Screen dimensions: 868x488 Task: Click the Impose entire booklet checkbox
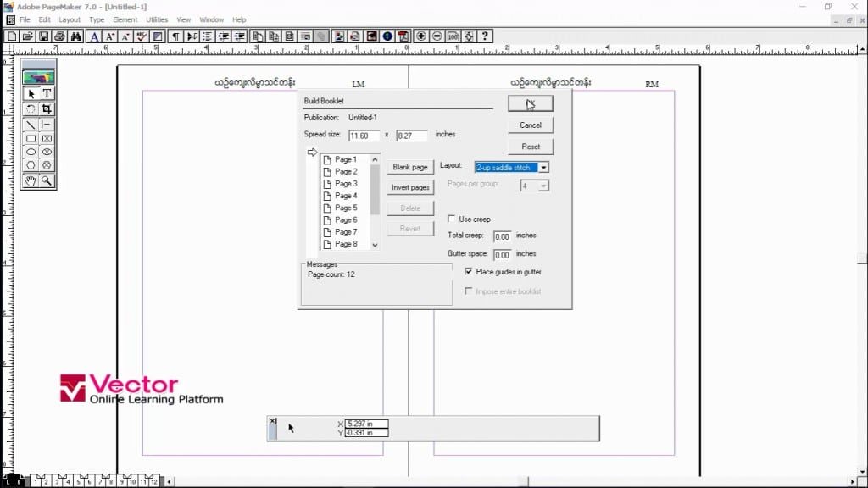coord(469,291)
